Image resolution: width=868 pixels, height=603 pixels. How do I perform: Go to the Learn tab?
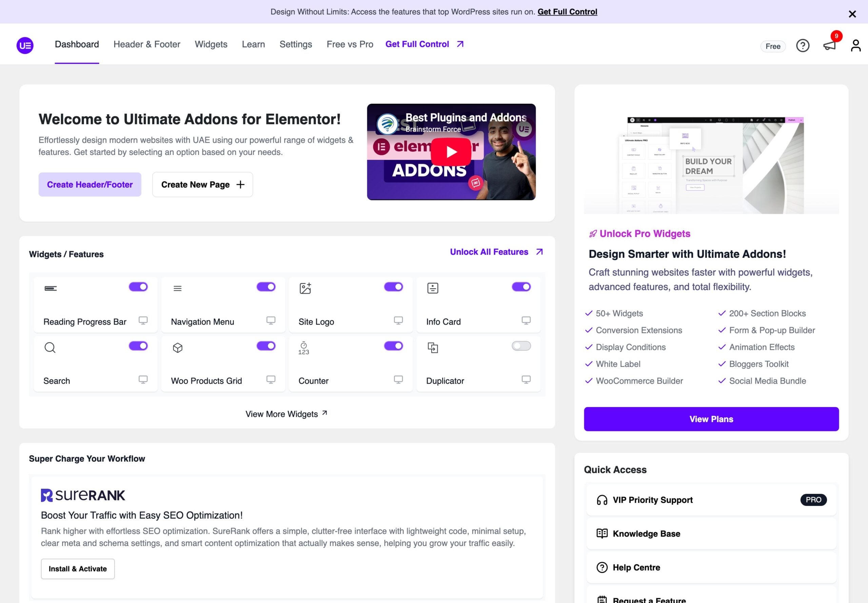coord(254,44)
